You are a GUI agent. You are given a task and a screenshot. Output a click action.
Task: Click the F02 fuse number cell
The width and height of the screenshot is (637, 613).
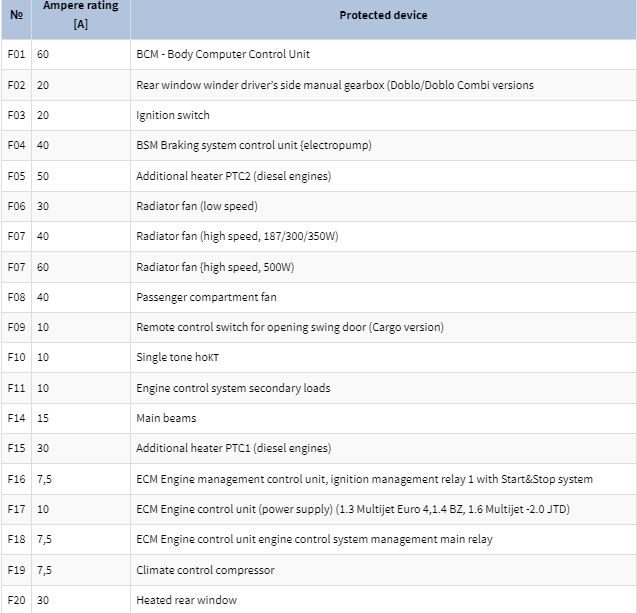point(16,85)
